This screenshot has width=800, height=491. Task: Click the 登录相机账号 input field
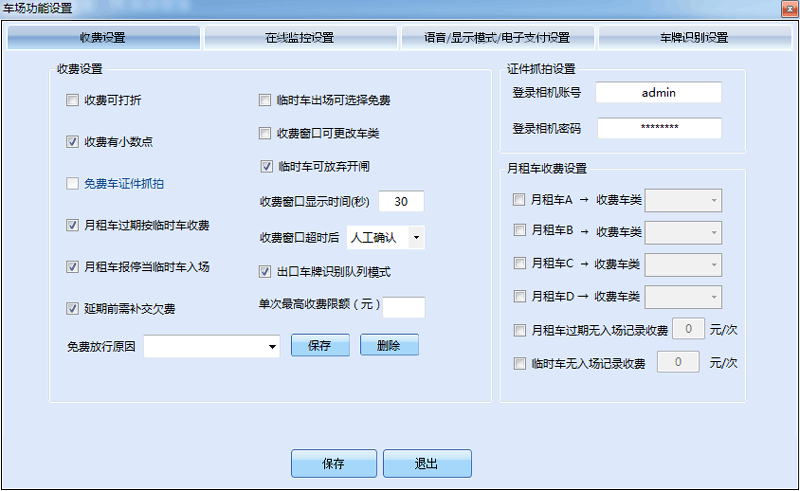point(658,93)
